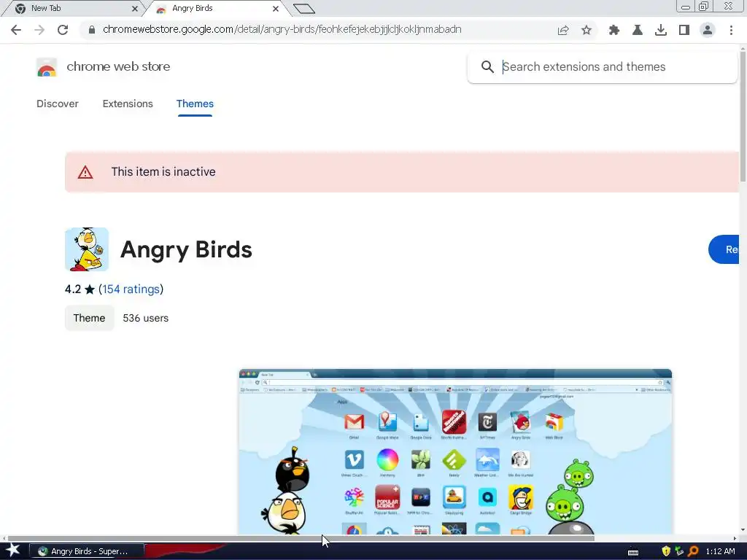The width and height of the screenshot is (747, 560).
Task: Open the Themes section
Action: (195, 104)
